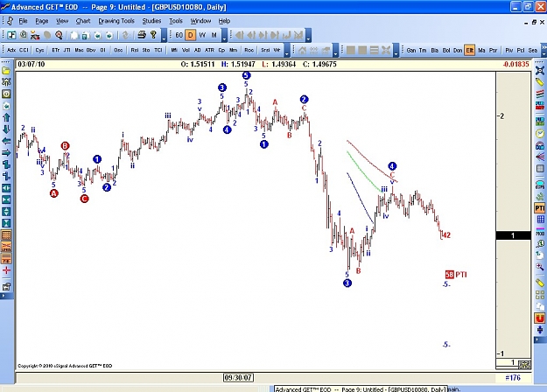Toggle the Donchian (Don) study

click(458, 50)
